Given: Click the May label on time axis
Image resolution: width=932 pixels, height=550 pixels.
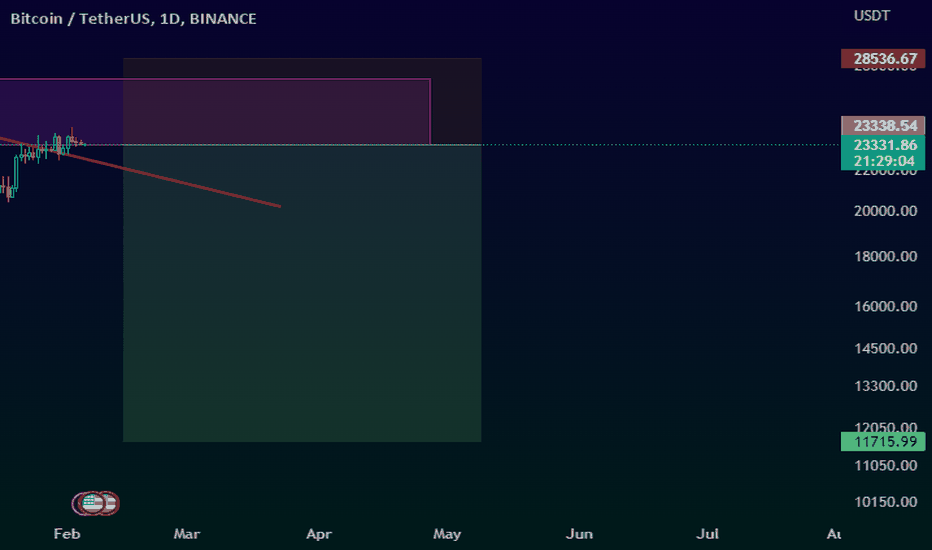Looking at the screenshot, I should [x=447, y=534].
